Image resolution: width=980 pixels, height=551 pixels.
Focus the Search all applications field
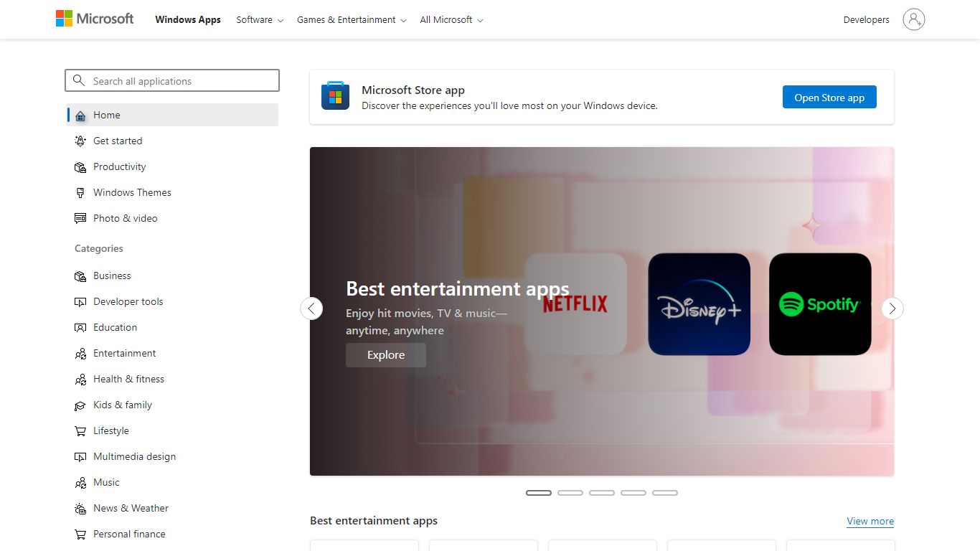point(172,80)
